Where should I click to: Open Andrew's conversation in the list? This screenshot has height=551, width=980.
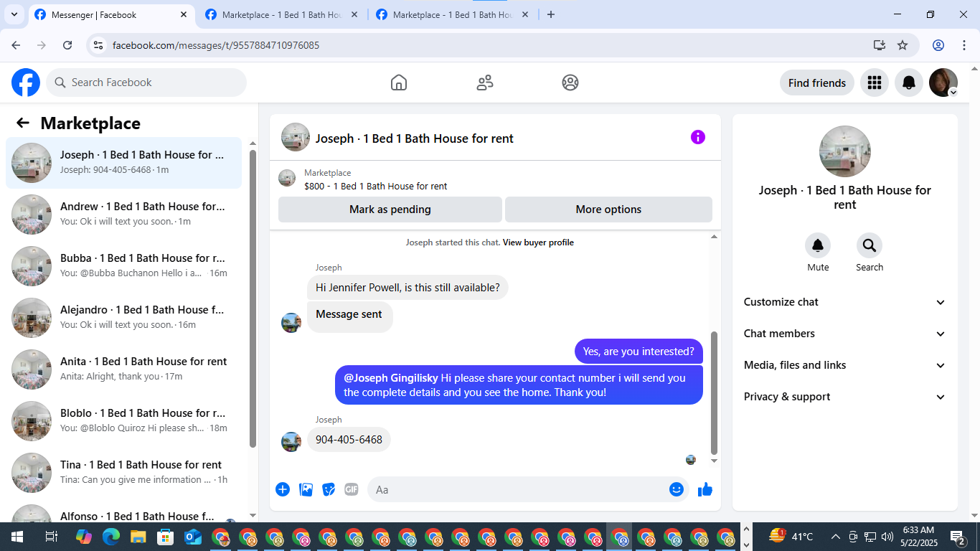[x=124, y=215]
